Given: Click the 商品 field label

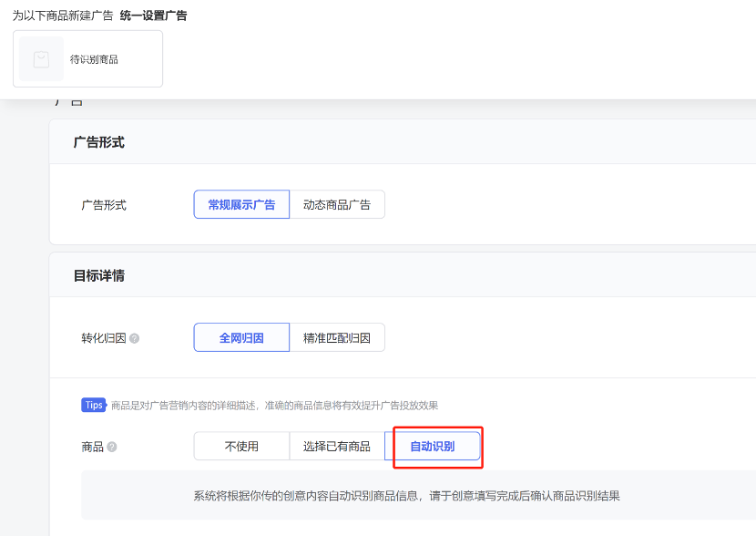Looking at the screenshot, I should (92, 447).
